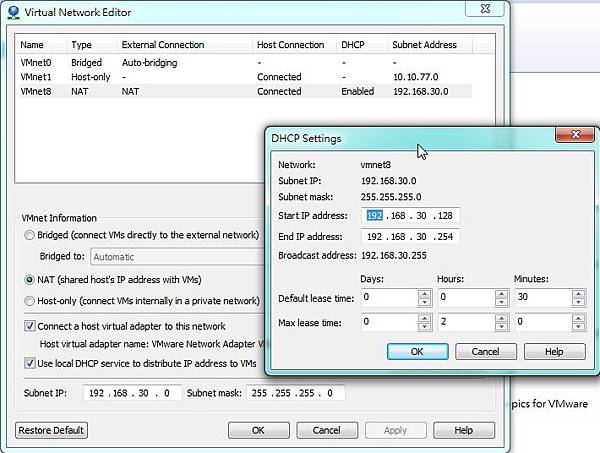Image resolution: width=600 pixels, height=453 pixels.
Task: Decrease Default lease time Days value
Action: point(424,302)
